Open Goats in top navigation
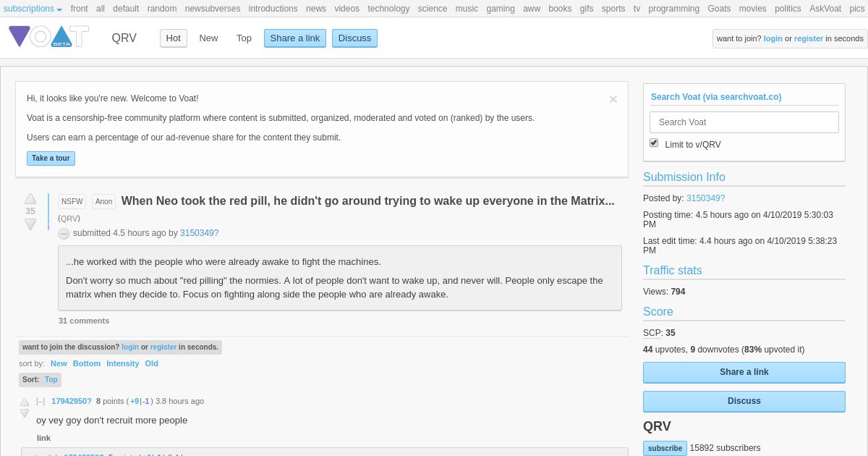868x456 pixels. coord(719,9)
